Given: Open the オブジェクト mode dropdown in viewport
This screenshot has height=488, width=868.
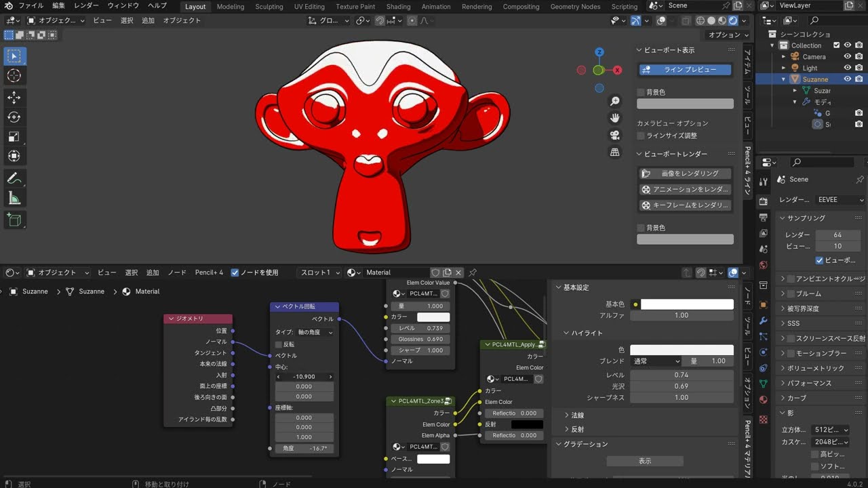Looking at the screenshot, I should pyautogui.click(x=56, y=20).
